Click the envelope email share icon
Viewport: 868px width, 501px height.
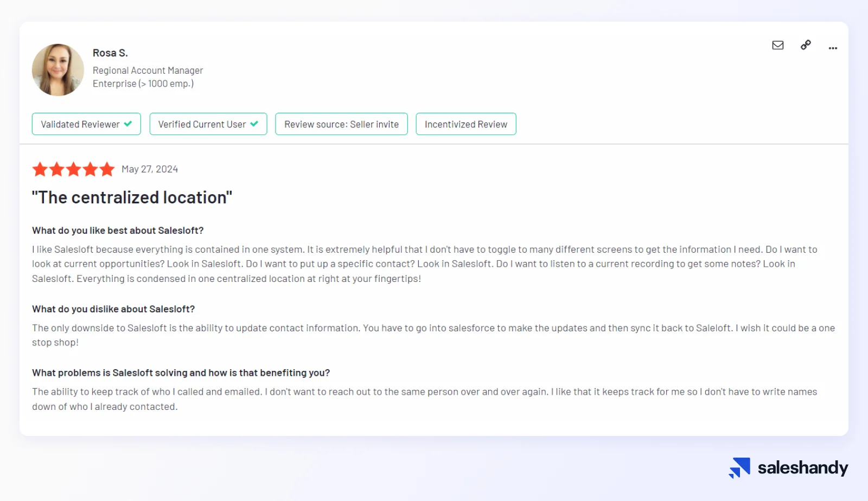[778, 45]
